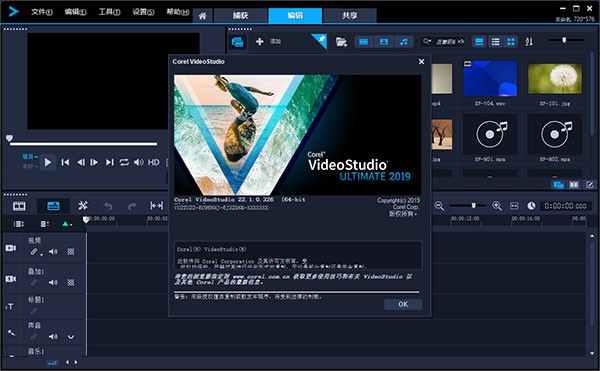Switch library to list view
The width and height of the screenshot is (600, 371).
click(x=495, y=42)
